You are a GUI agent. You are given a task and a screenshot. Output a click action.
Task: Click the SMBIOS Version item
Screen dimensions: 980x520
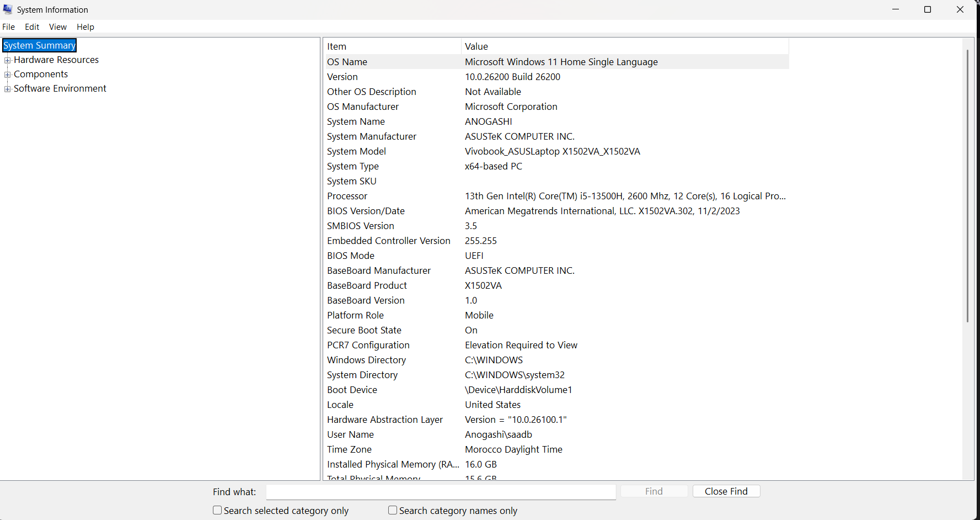coord(361,226)
